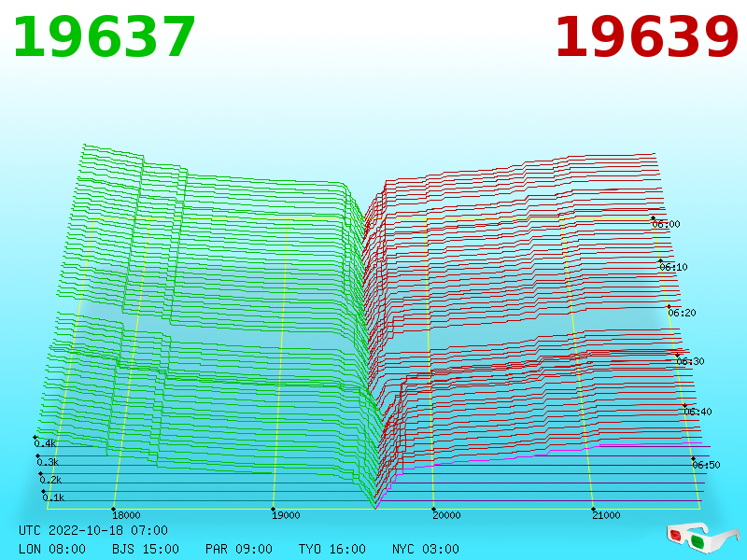Click the PAR 09:00 clock text
This screenshot has height=560, width=747.
pyautogui.click(x=239, y=549)
